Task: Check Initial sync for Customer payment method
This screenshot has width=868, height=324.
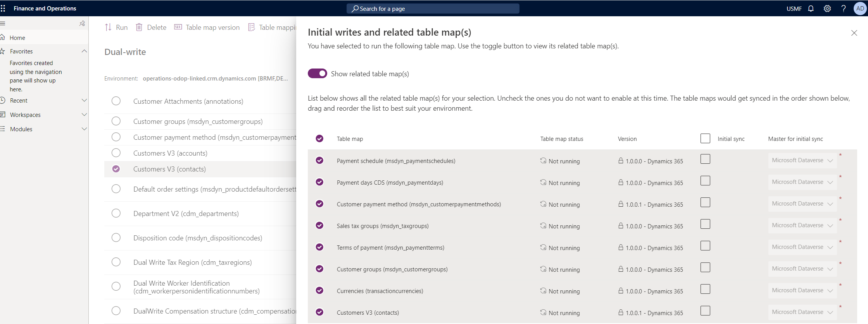Action: pyautogui.click(x=705, y=202)
